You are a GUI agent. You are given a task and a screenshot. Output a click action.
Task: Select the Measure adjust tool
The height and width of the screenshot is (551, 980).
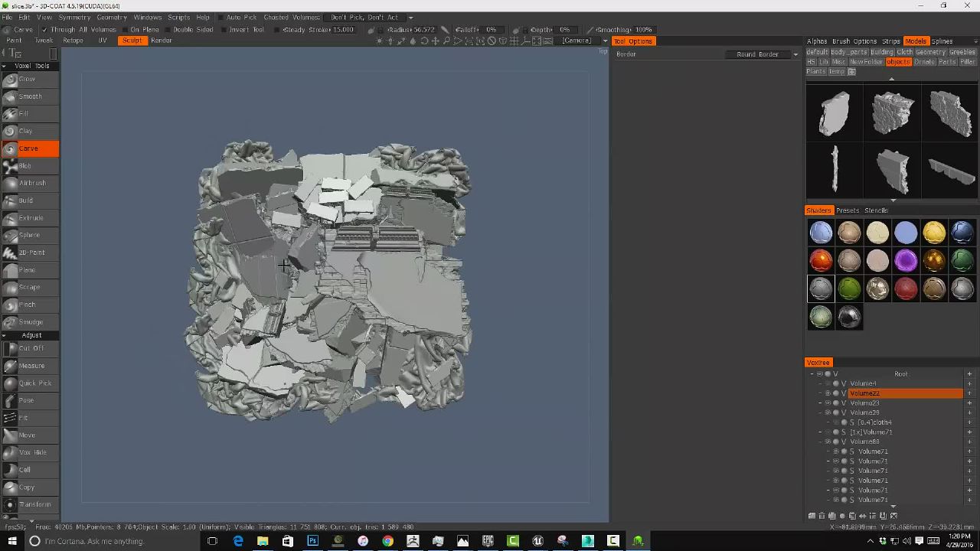(29, 366)
